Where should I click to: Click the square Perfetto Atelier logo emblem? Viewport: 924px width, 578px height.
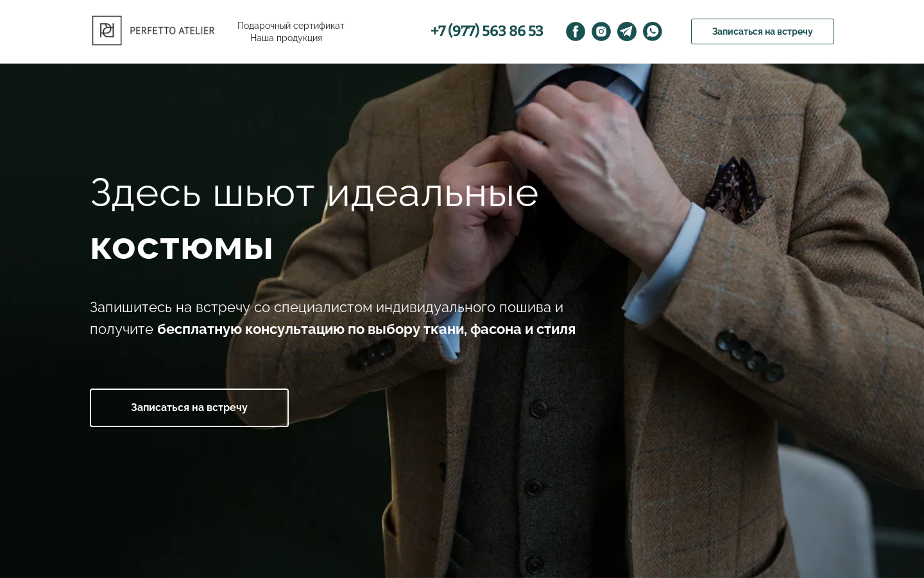click(x=107, y=31)
